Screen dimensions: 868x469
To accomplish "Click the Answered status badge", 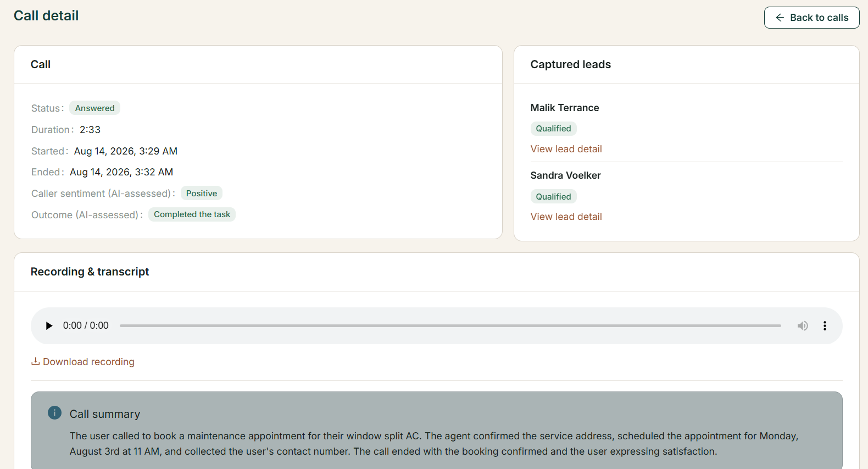I will tap(94, 108).
